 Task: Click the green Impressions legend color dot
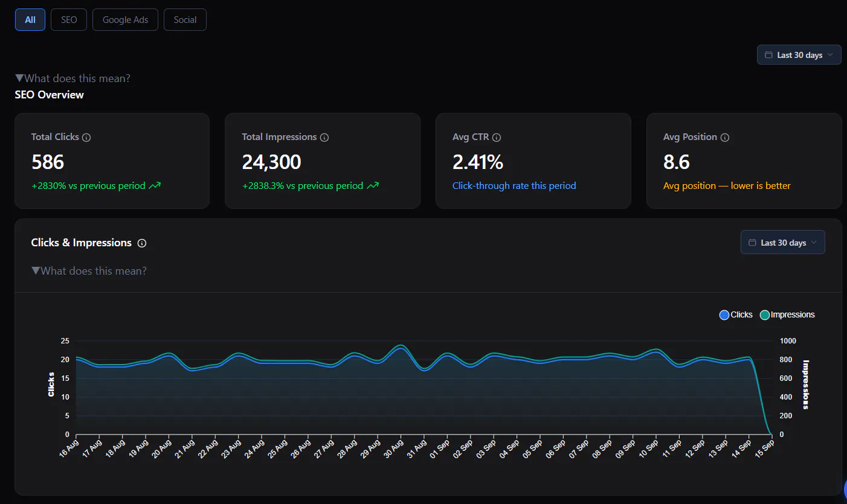pos(765,315)
